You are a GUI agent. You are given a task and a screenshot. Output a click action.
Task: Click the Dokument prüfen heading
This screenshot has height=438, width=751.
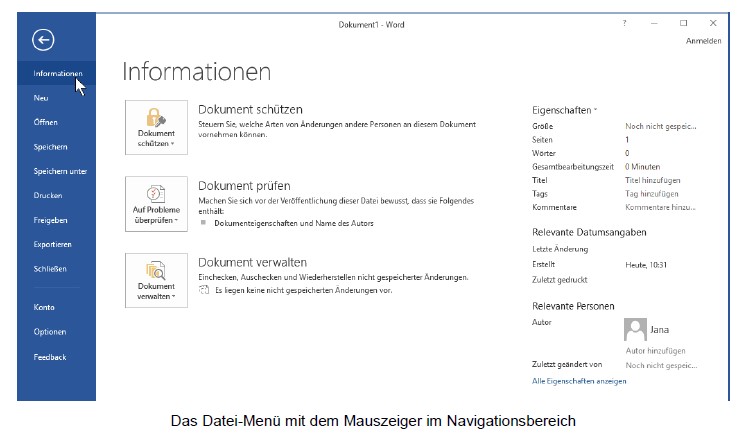click(244, 186)
